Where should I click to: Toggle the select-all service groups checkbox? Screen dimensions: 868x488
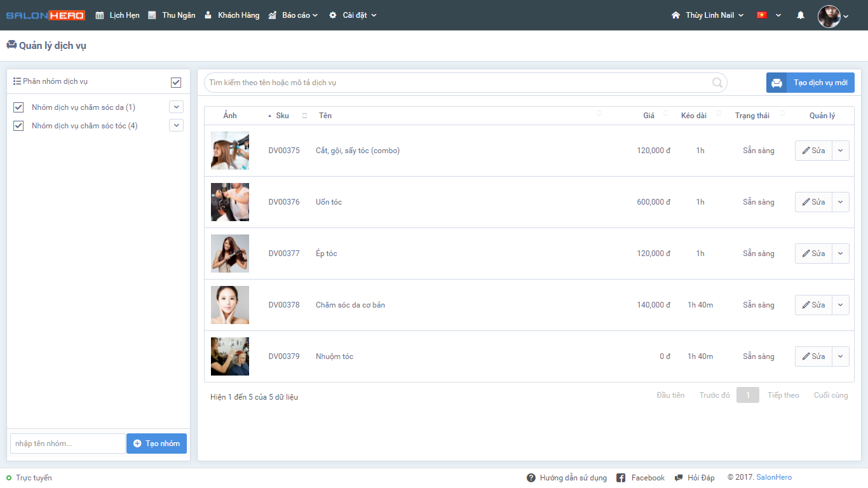point(176,83)
